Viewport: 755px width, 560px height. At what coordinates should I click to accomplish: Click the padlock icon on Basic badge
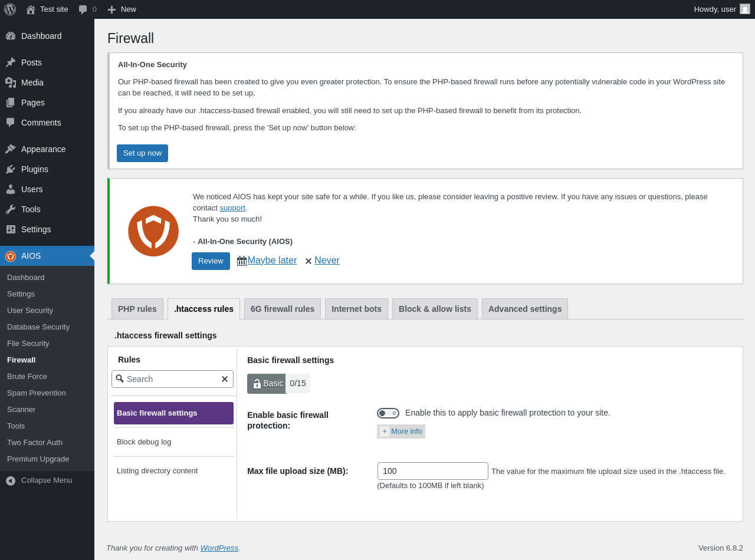coord(257,384)
